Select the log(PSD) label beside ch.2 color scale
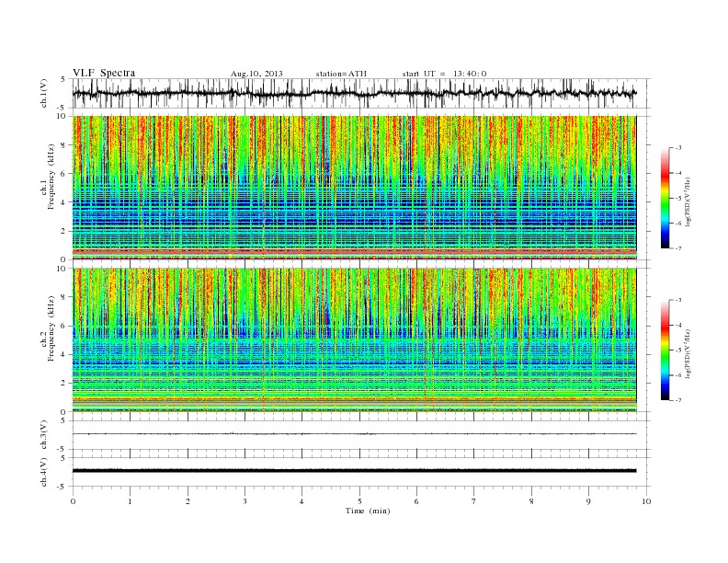The image size is (728, 563). tap(688, 353)
